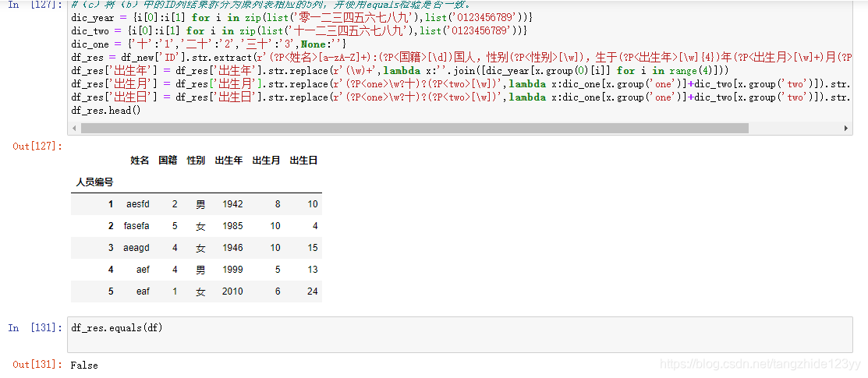Select the 姓名 column header
Image resolution: width=868 pixels, height=378 pixels.
click(x=140, y=161)
